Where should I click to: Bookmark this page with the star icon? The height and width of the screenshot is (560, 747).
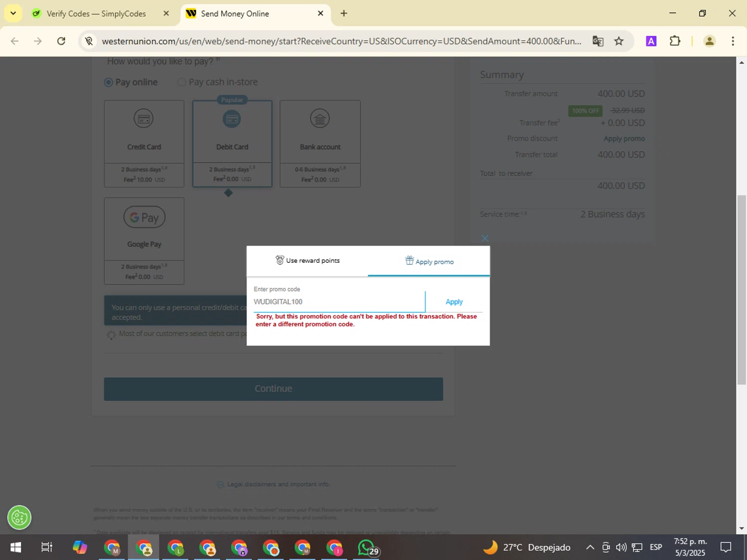coord(619,41)
